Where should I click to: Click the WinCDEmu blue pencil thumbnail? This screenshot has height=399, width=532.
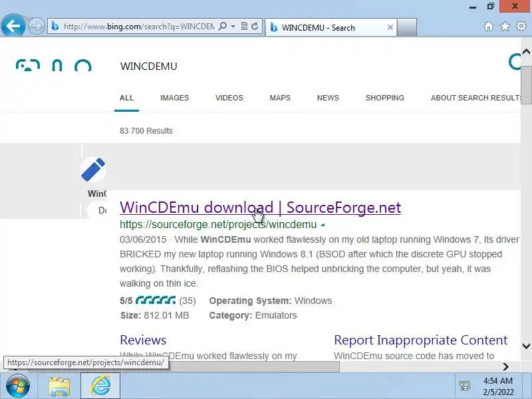93,170
